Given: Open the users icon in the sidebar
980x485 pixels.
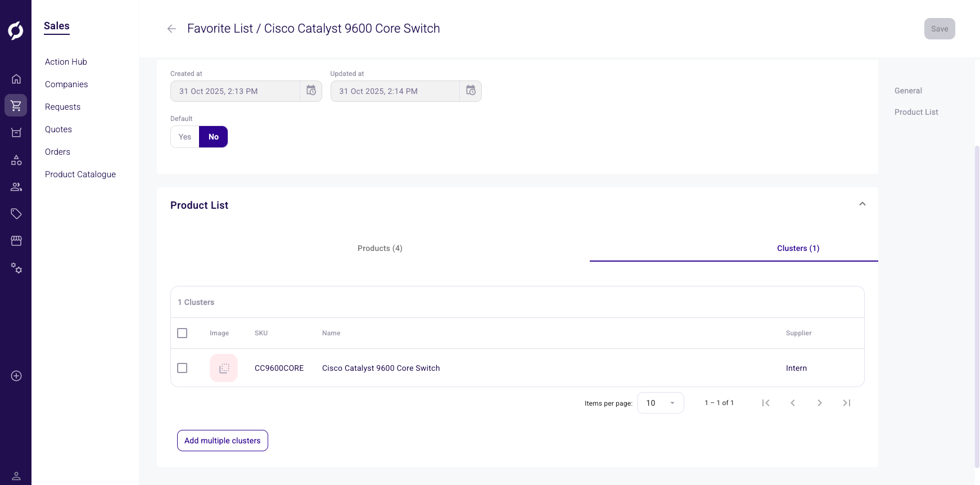Looking at the screenshot, I should (x=16, y=187).
